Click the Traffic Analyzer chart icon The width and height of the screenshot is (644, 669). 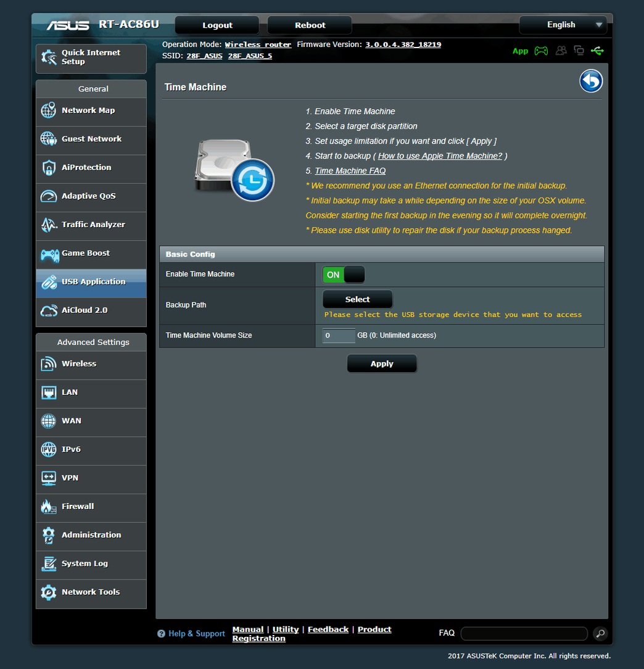point(49,225)
